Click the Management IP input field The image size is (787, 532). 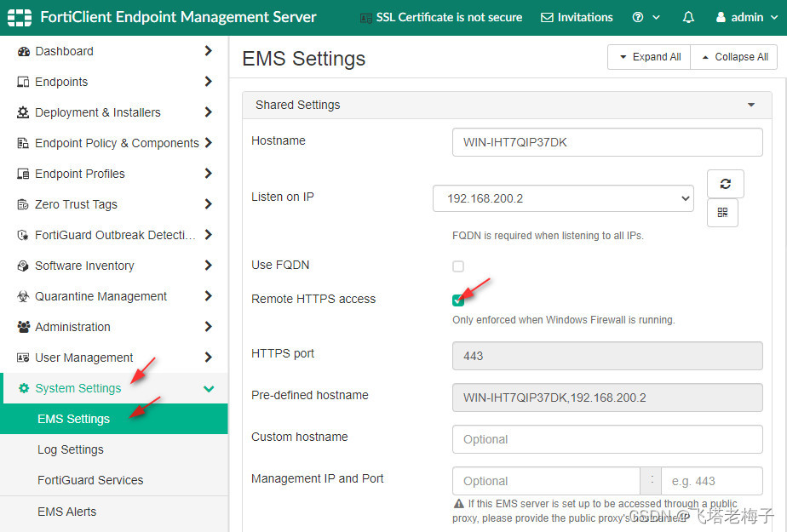546,481
